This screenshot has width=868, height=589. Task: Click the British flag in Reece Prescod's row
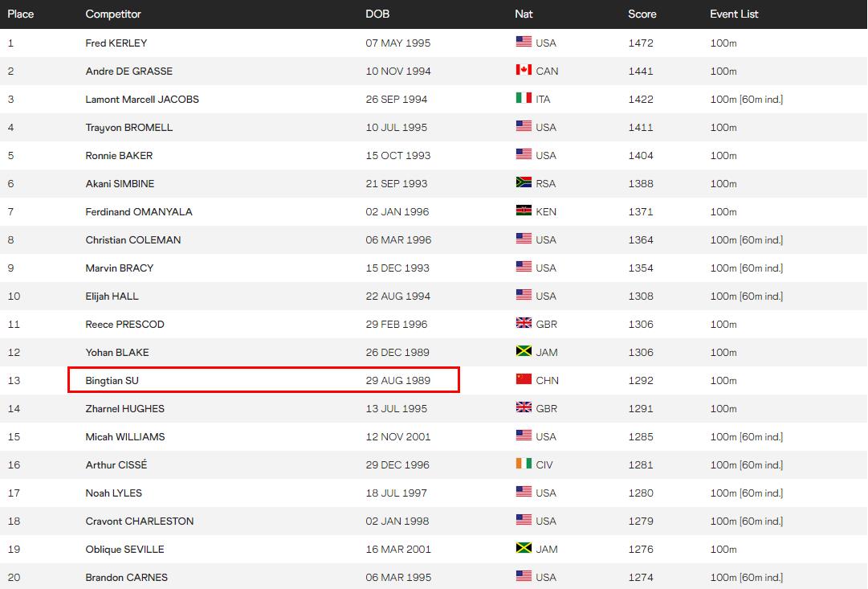point(524,324)
